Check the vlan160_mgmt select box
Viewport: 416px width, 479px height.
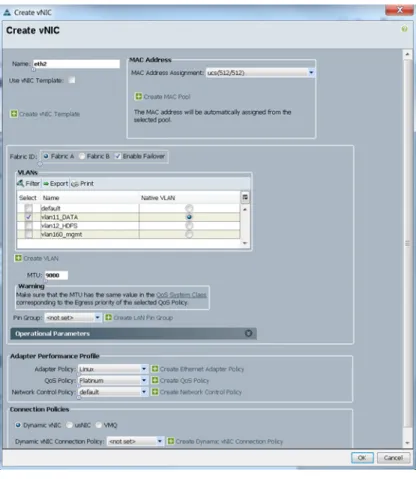tap(29, 234)
